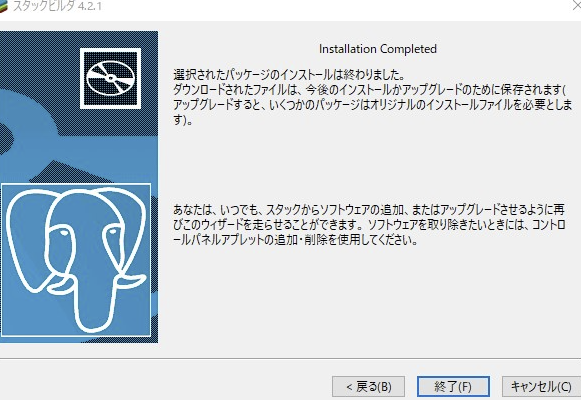Click the elephant's right tusk
The image size is (581, 400).
click(x=130, y=281)
